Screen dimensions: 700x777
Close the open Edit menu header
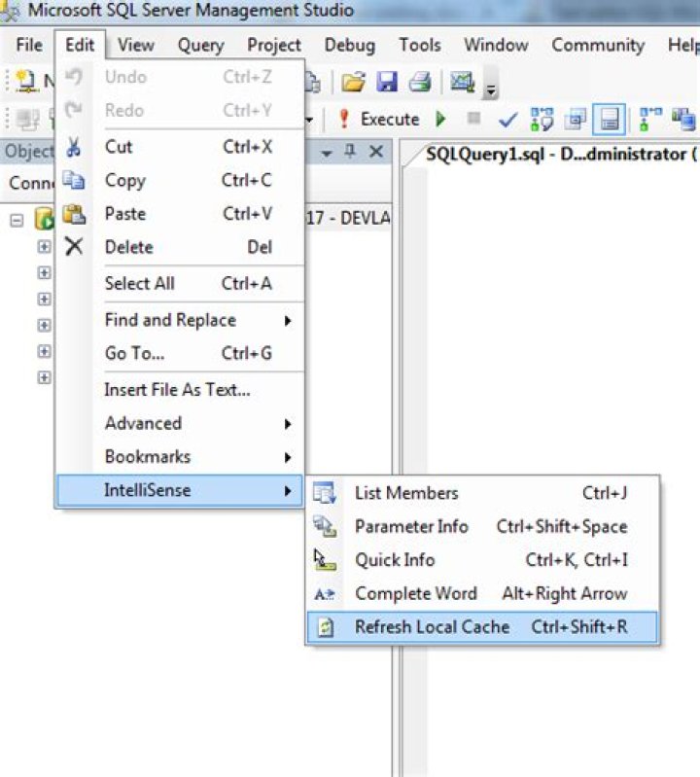coord(80,45)
